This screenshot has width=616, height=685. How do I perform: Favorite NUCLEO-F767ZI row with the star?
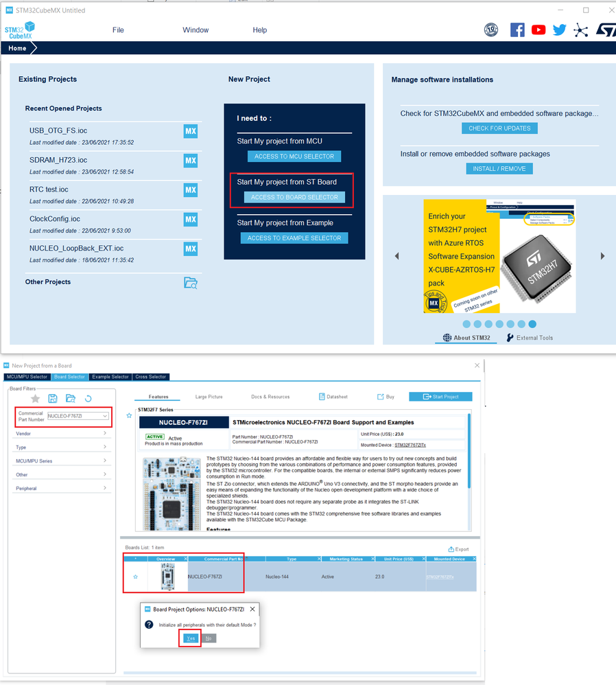pyautogui.click(x=135, y=577)
